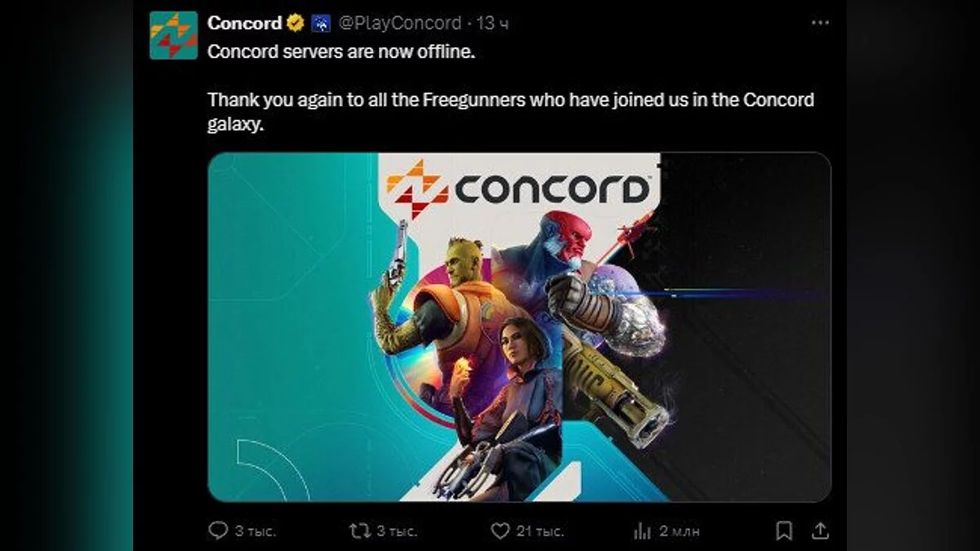
Task: Bookmark this post
Action: 784,531
